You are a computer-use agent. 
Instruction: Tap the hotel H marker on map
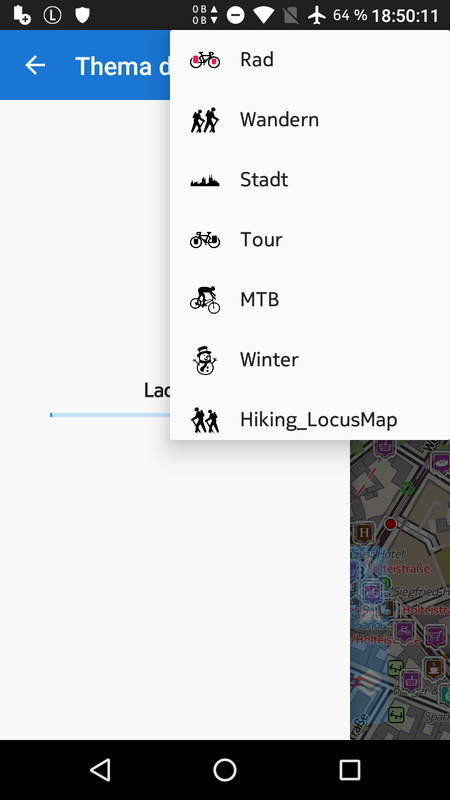(363, 534)
